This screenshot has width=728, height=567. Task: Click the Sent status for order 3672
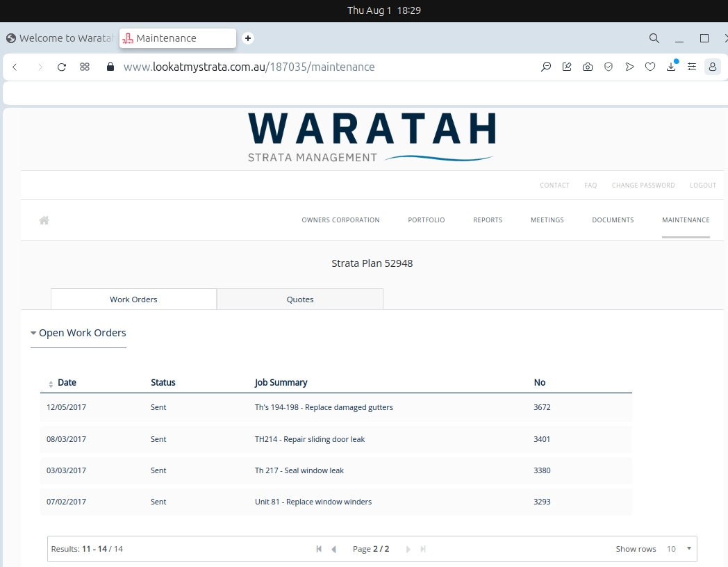pyautogui.click(x=158, y=407)
